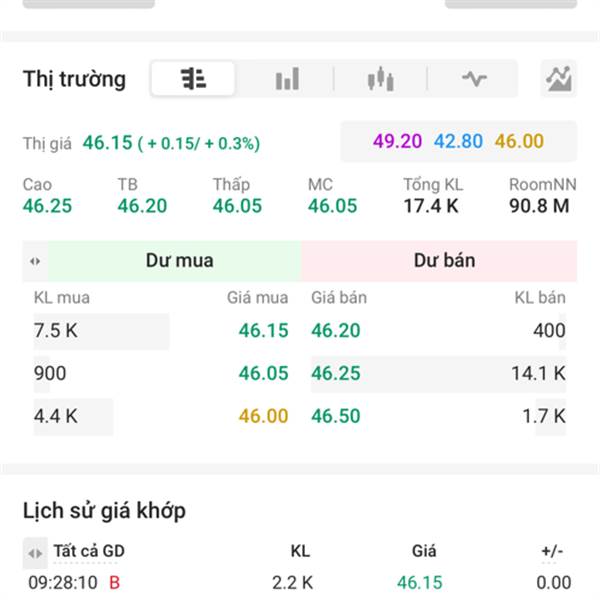This screenshot has height=600, width=600.
Task: Toggle the Dư mua column expand arrows
Action: [x=35, y=261]
